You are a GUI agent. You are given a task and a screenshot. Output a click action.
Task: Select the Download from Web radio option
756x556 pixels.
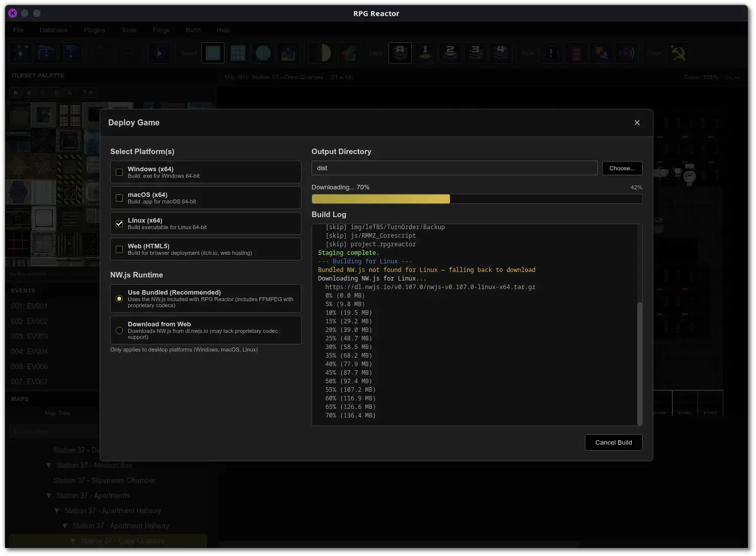coord(119,330)
